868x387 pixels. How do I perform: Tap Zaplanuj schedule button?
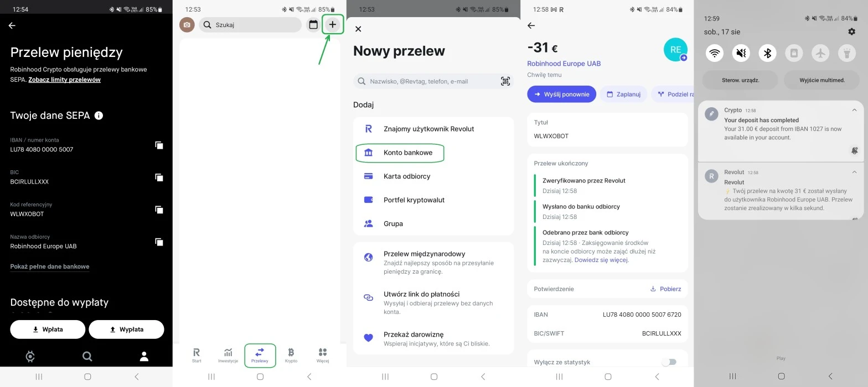click(x=623, y=94)
